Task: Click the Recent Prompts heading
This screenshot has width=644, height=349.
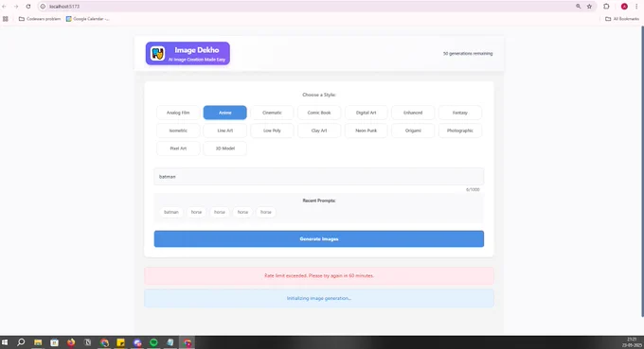Action: coord(319,201)
